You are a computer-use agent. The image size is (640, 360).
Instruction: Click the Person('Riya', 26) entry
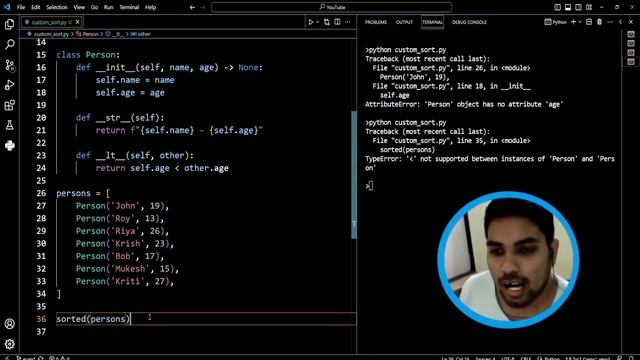tap(122, 231)
